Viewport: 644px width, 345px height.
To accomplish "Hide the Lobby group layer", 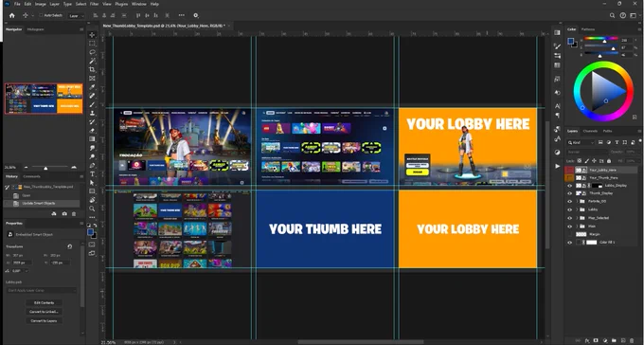I will coord(569,209).
